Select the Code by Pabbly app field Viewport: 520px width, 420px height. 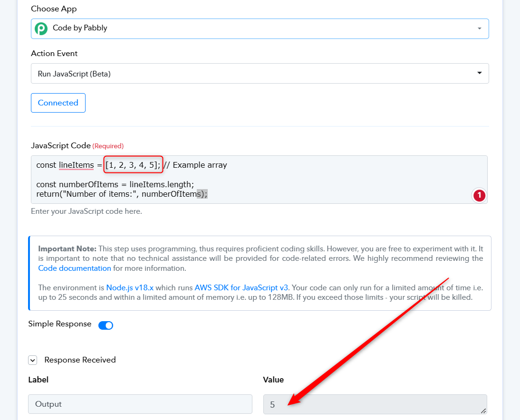260,29
